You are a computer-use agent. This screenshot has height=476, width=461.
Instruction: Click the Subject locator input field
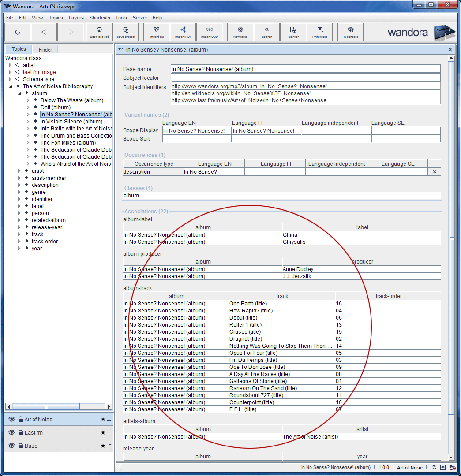click(x=305, y=78)
